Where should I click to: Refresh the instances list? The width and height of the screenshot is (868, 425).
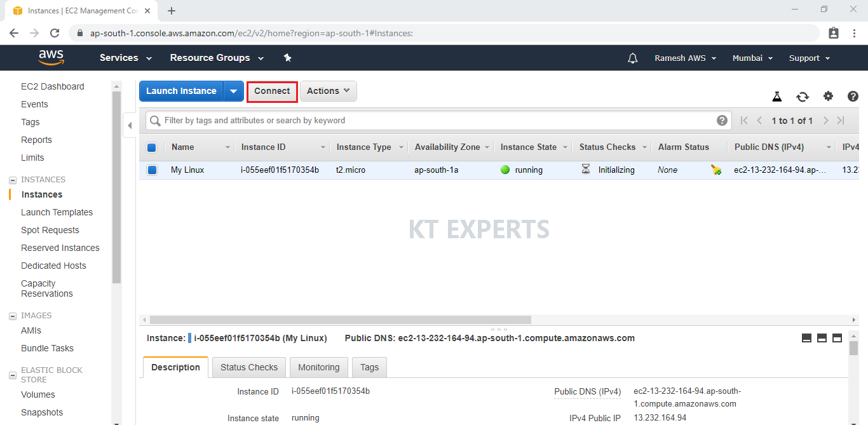pos(803,97)
